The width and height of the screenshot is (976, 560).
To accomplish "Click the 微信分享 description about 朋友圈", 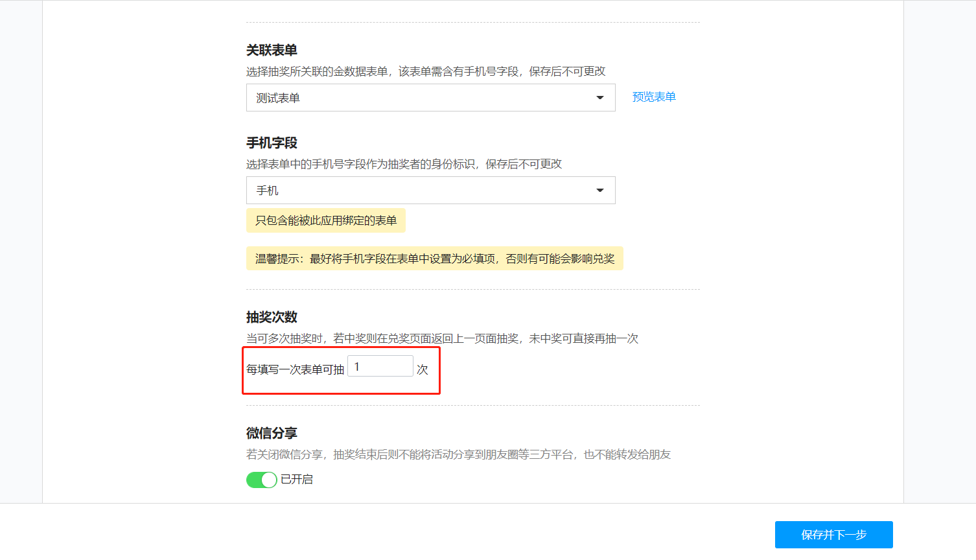I will click(458, 454).
